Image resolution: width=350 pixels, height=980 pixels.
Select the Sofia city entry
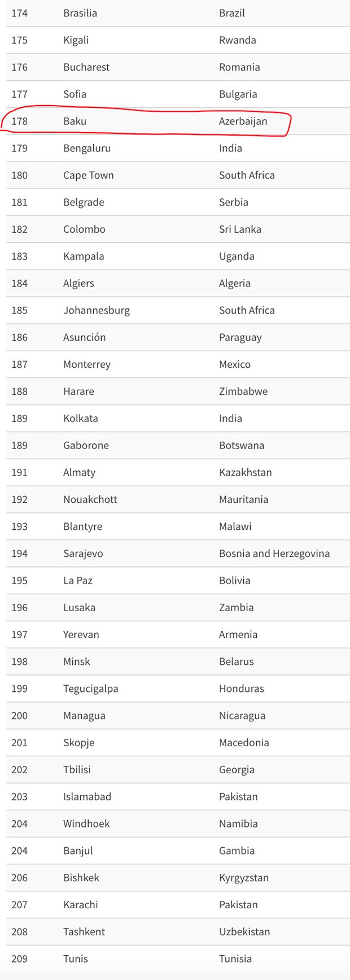pos(75,94)
